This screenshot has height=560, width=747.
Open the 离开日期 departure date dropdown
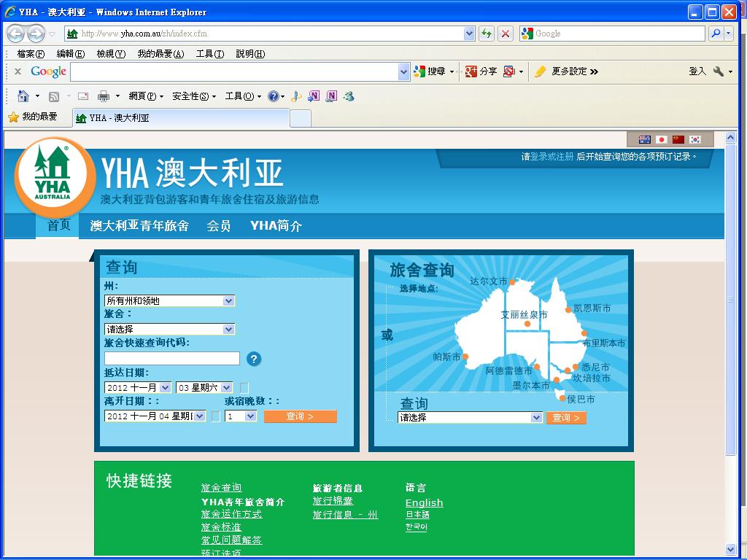155,416
